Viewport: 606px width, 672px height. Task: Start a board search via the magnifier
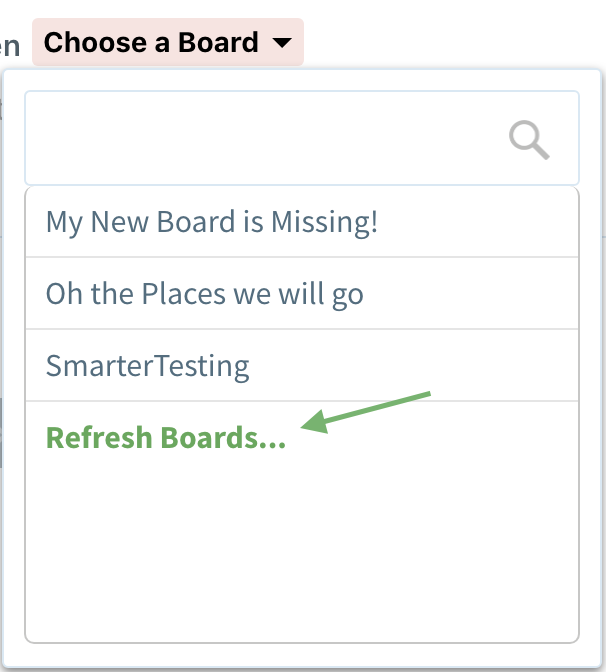[529, 139]
